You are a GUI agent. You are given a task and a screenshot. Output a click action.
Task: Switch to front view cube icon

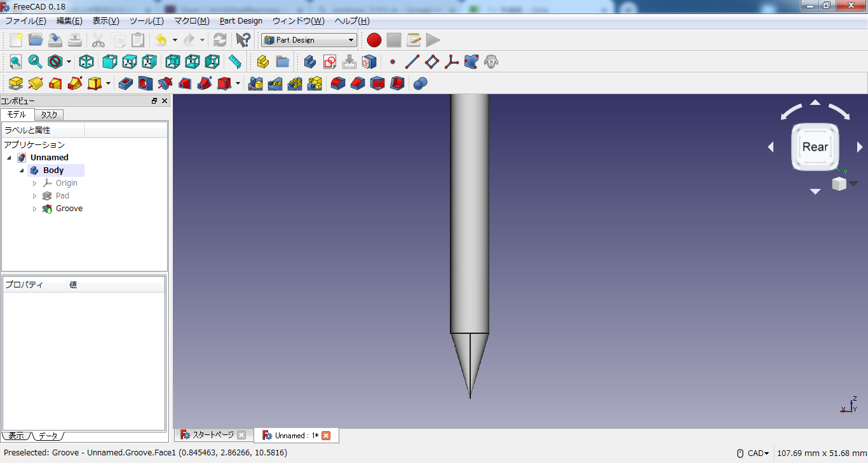[x=110, y=62]
